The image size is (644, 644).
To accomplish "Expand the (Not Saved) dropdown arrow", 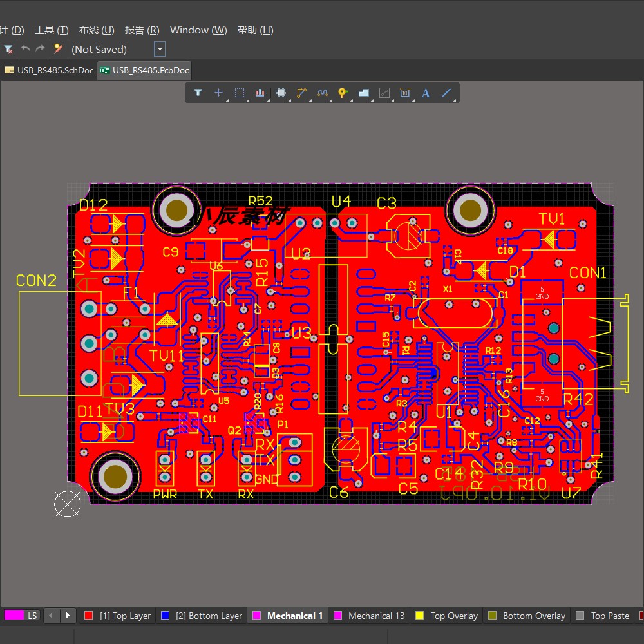I will [x=160, y=50].
